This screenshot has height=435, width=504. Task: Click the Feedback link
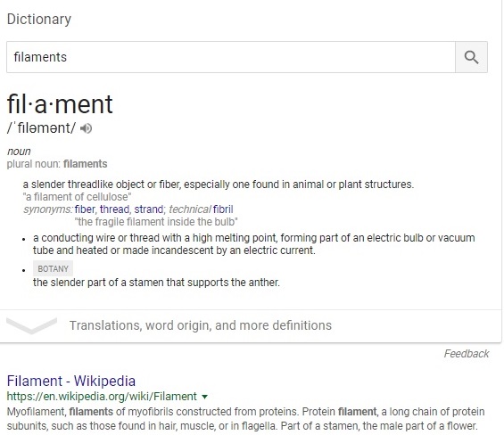(466, 354)
